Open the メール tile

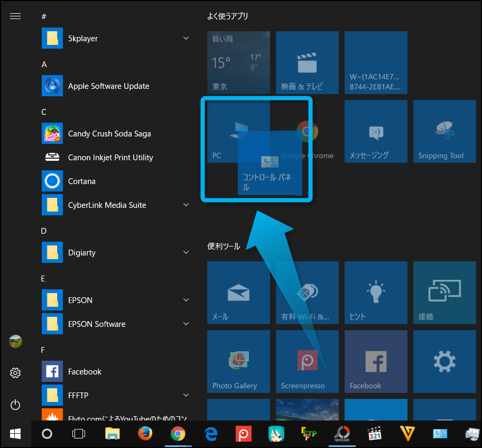pos(238,292)
